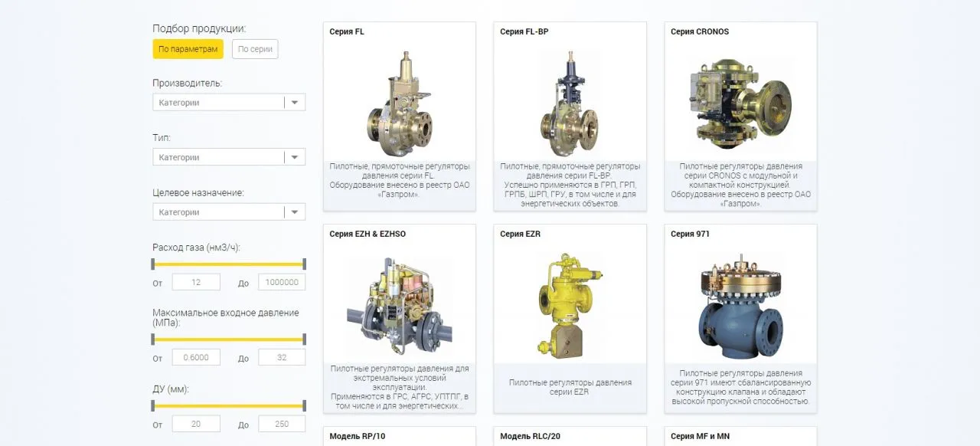Click the Серия FL-BP description text

tap(570, 185)
